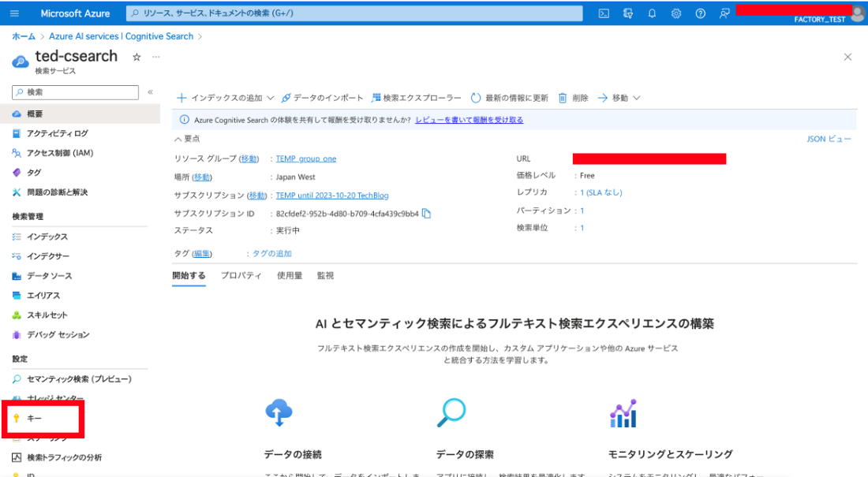This screenshot has width=868, height=477.
Task: Open portal settings gear
Action: pyautogui.click(x=676, y=13)
